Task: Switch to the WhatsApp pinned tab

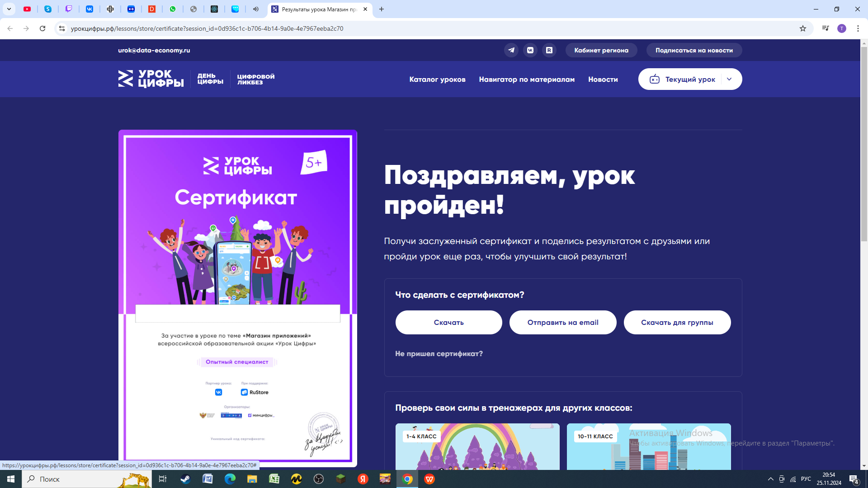Action: click(x=173, y=9)
